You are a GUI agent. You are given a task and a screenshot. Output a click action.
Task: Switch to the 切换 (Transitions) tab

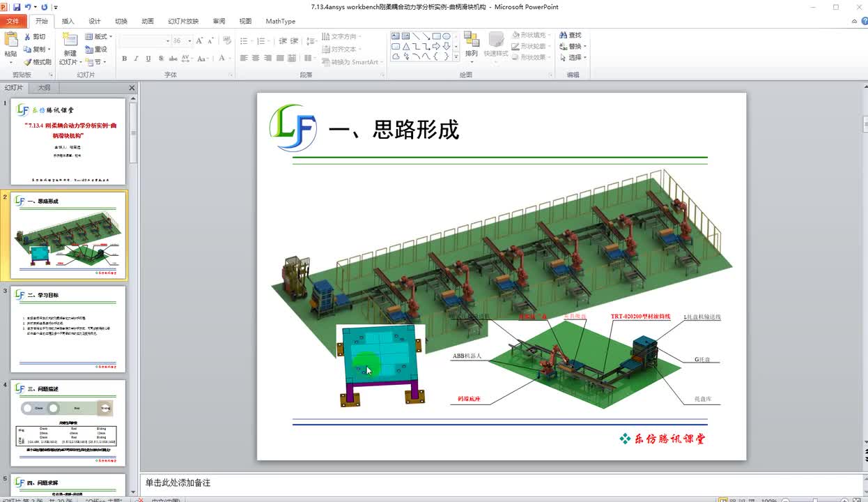tap(121, 21)
